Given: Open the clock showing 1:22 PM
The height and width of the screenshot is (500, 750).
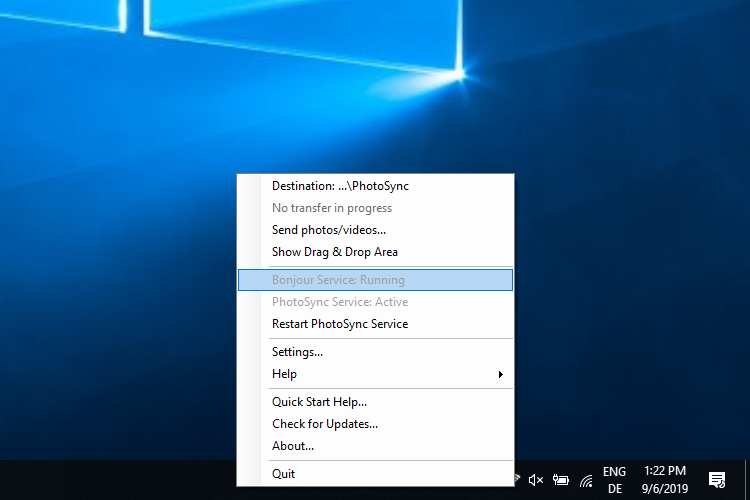Looking at the screenshot, I should coord(665,480).
